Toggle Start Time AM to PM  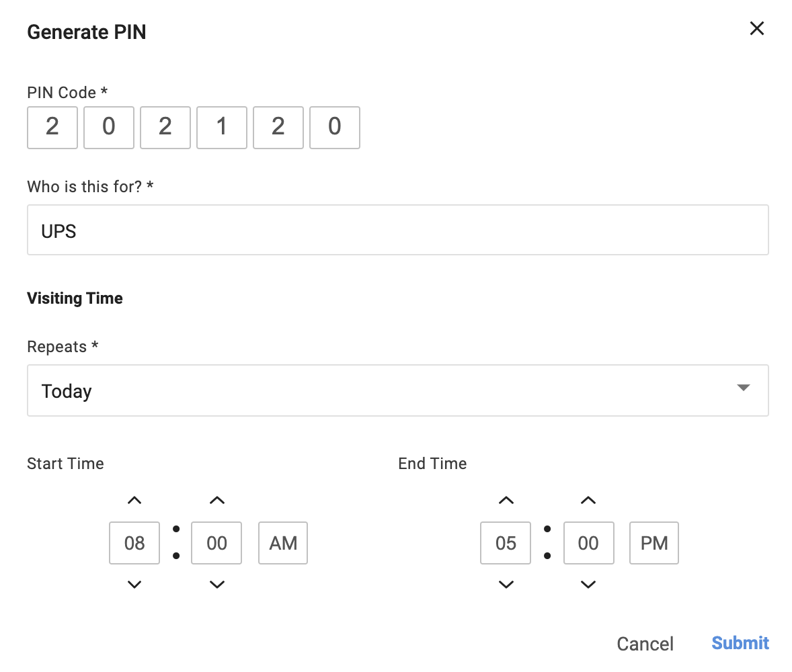coord(283,543)
